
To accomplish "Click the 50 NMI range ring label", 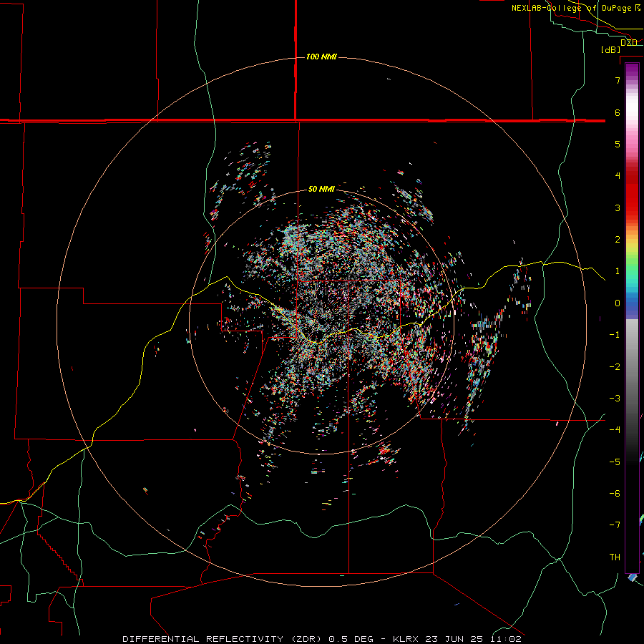I will pyautogui.click(x=321, y=189).
